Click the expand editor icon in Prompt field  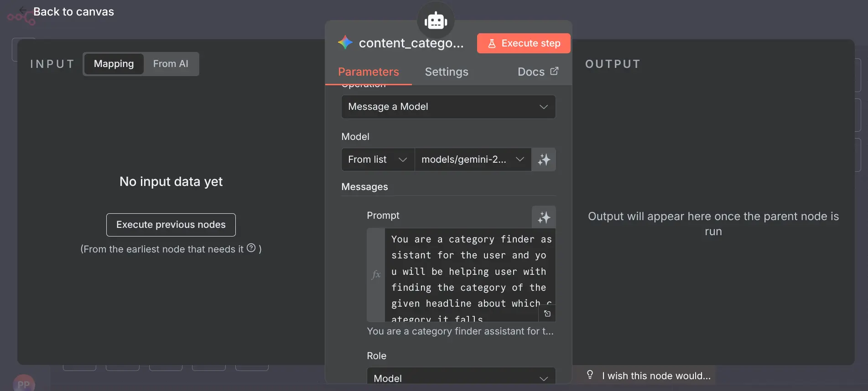click(x=547, y=314)
